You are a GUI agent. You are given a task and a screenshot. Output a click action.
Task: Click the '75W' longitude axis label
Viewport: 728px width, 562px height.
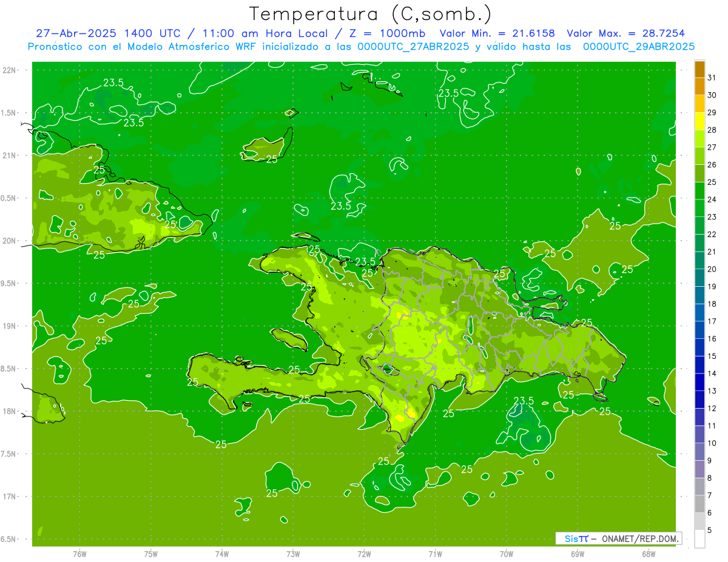click(x=151, y=554)
